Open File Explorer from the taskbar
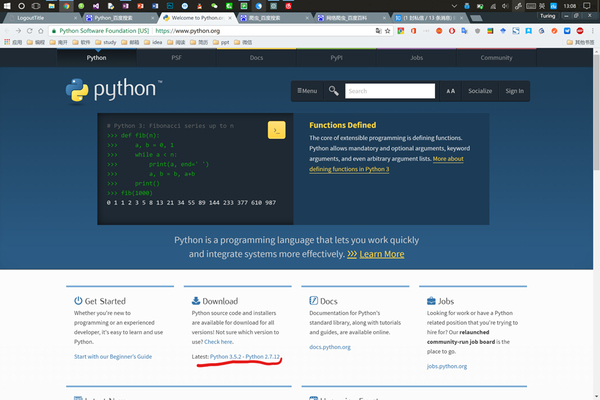 click(x=51, y=6)
